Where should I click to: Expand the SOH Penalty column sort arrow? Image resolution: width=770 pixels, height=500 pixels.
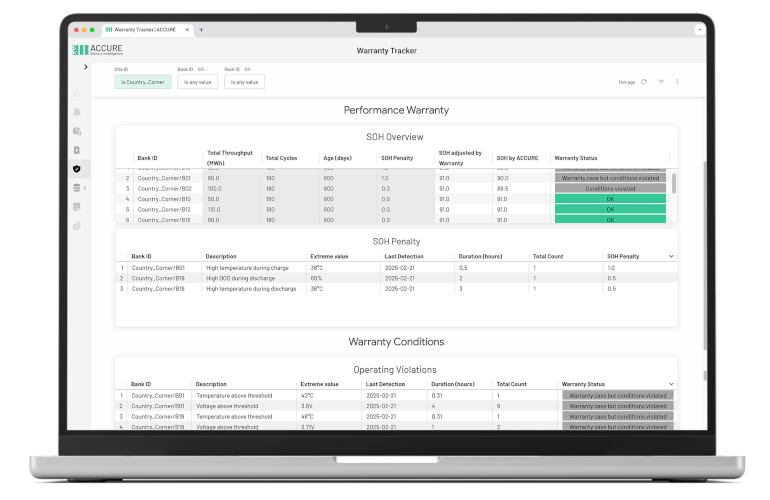670,256
